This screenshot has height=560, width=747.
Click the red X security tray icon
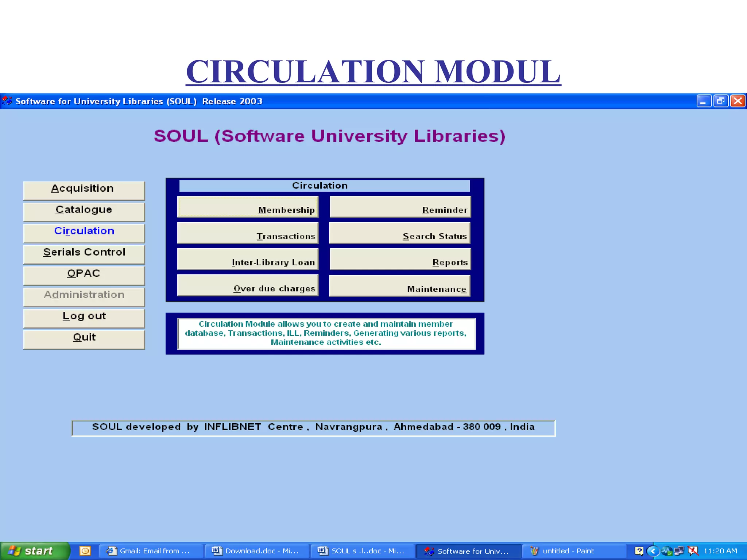693,551
